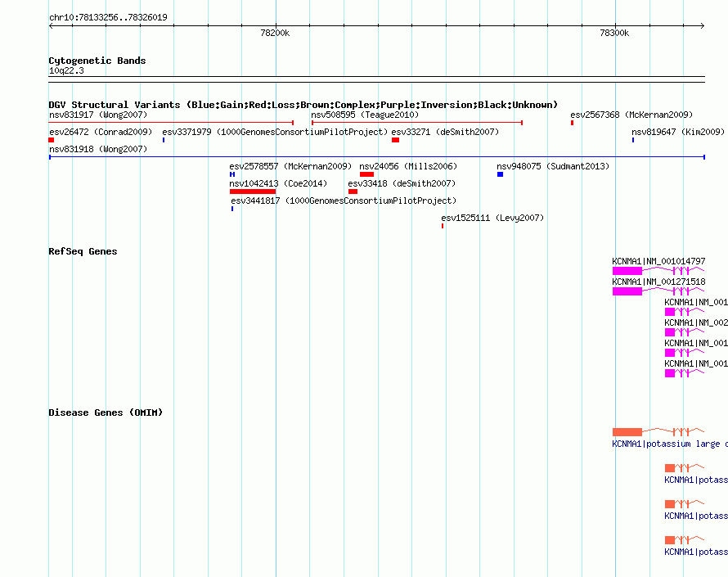Select the 10q22.3 band label
This screenshot has width=728, height=577.
66,70
